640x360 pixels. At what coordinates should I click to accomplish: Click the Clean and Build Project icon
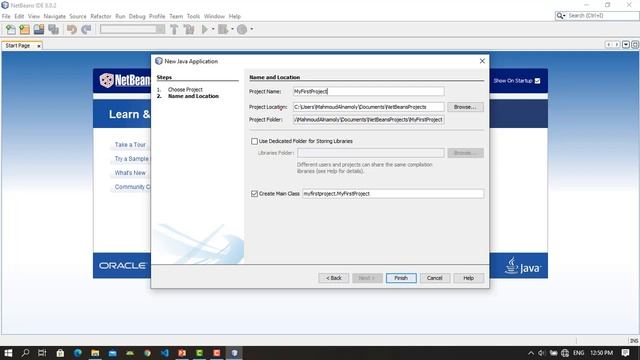coord(189,29)
